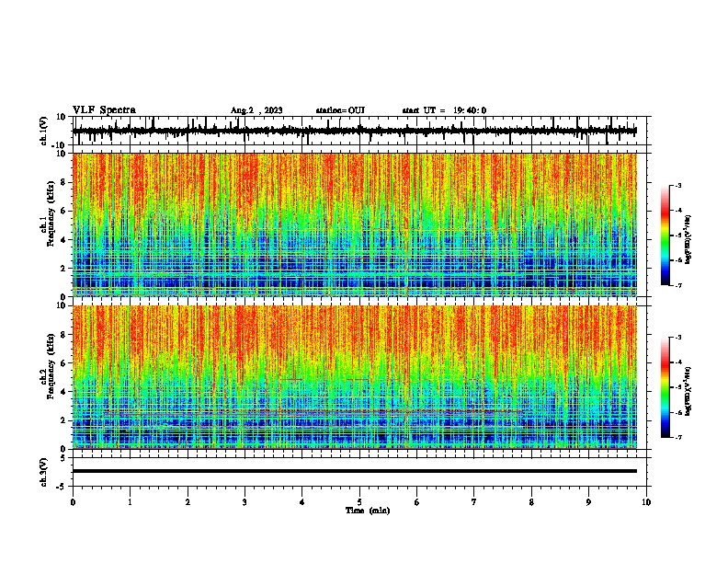Click the "8" kHz tick of ch.1 spectrogram
Image resolution: width=728 pixels, height=563 pixels.
(63, 182)
